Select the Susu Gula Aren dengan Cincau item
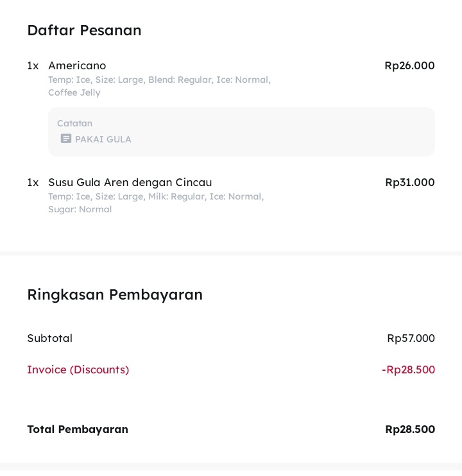 (x=130, y=182)
